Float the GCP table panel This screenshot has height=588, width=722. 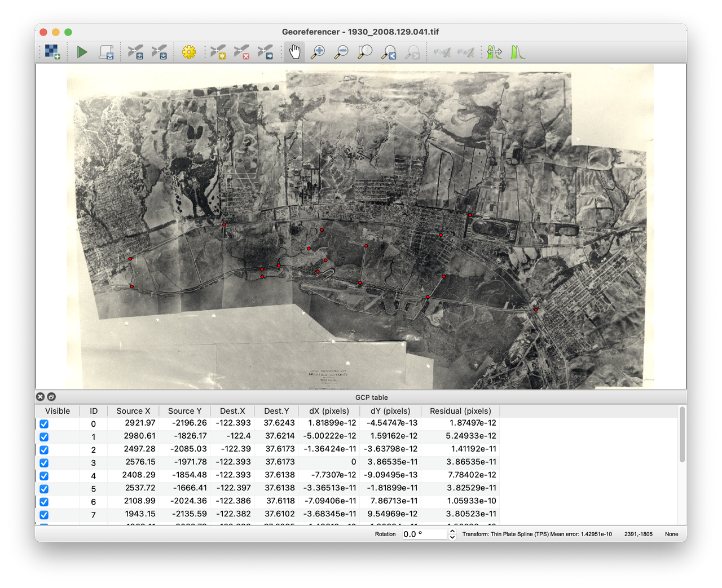51,397
